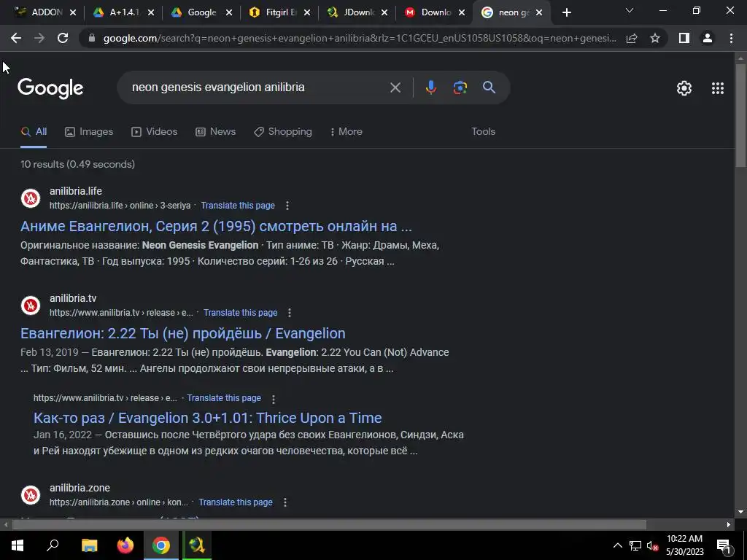Open the Chrome three-dot menu
This screenshot has width=747, height=560.
pyautogui.click(x=731, y=38)
